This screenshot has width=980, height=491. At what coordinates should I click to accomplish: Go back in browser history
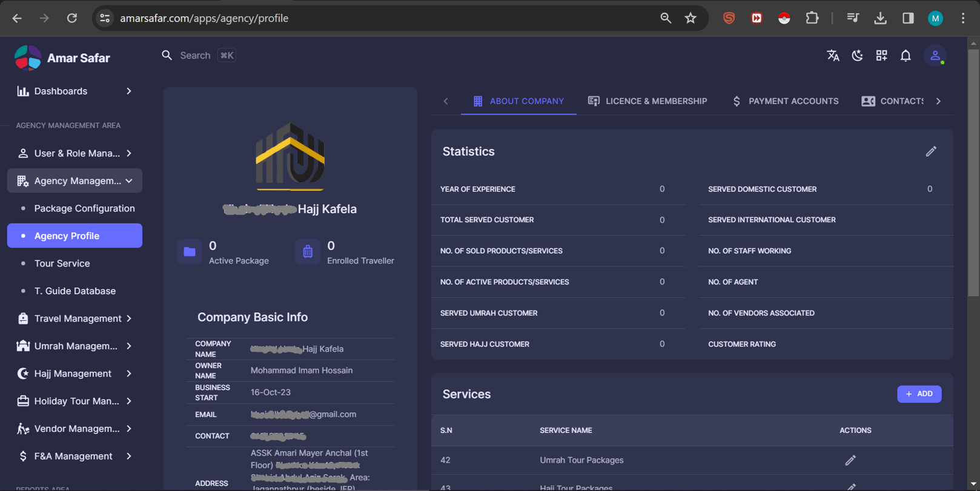[x=17, y=18]
